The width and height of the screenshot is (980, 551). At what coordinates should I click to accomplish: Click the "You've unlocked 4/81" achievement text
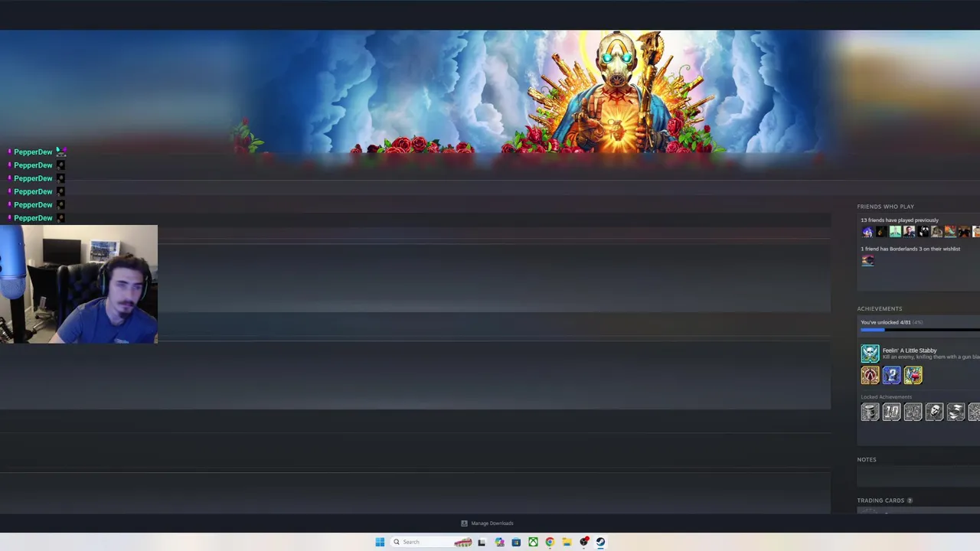coord(886,322)
